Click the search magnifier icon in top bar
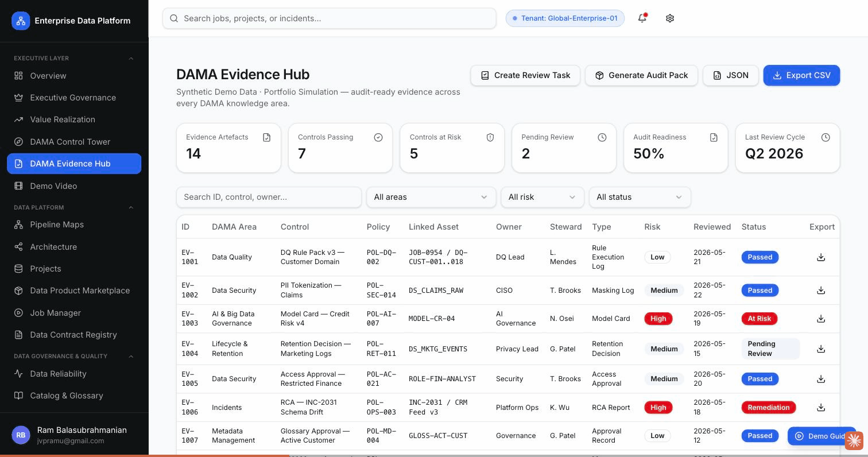 [x=174, y=18]
